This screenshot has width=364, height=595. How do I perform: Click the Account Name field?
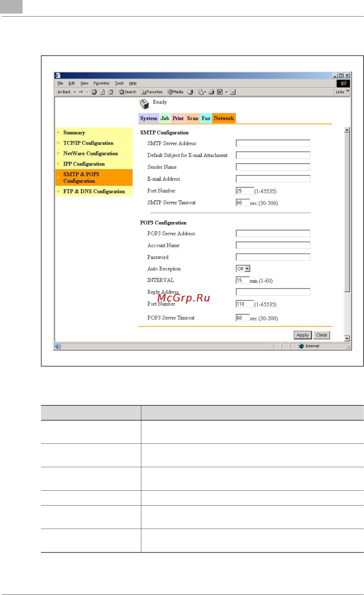click(x=273, y=245)
